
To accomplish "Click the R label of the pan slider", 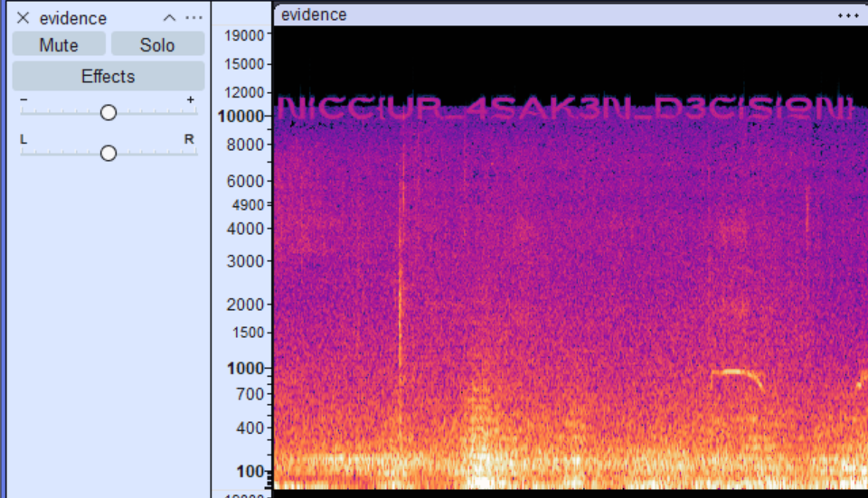I will coord(189,139).
